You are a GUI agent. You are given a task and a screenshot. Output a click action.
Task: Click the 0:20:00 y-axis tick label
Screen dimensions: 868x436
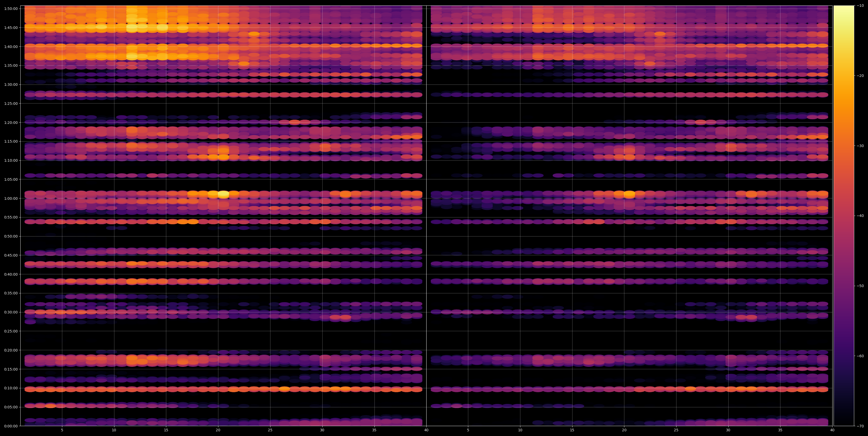11,350
